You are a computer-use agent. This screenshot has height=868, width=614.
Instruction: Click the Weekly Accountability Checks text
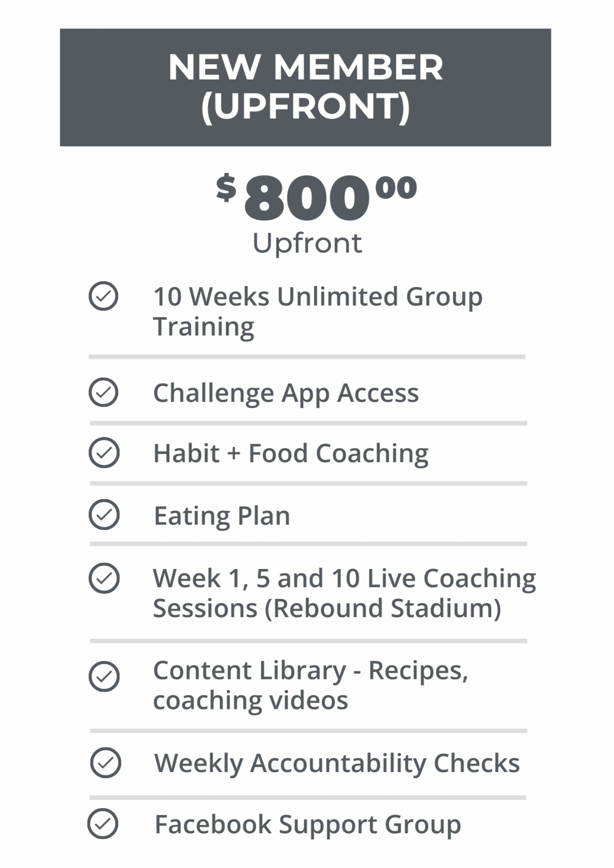[337, 763]
